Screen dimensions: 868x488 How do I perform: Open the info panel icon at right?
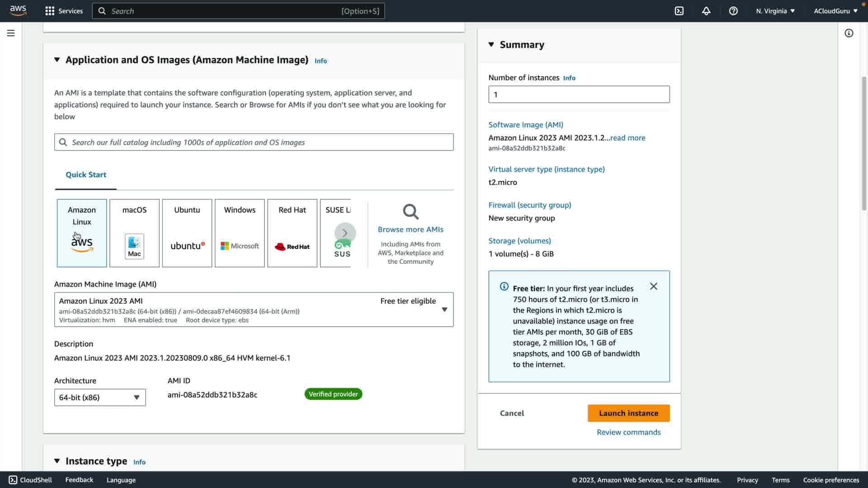[x=849, y=33]
